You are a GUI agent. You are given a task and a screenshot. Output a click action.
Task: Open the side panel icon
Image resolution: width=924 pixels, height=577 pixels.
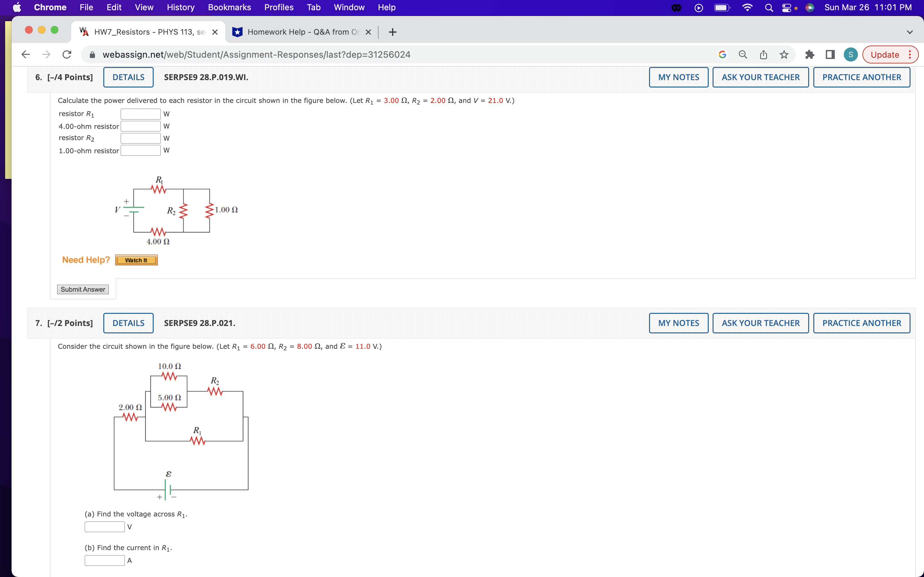click(x=829, y=54)
